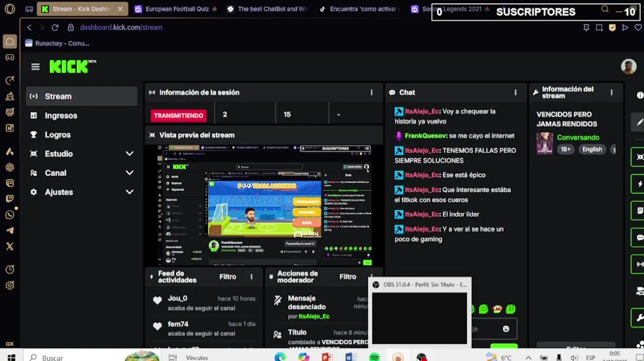Open browser history clock icon in sidebar
644x361 pixels.
[x=10, y=270]
